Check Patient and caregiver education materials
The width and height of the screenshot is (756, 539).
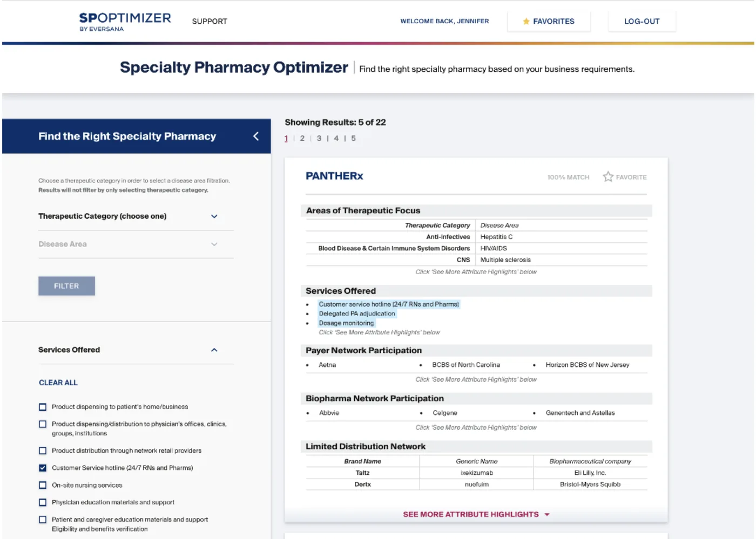[43, 520]
